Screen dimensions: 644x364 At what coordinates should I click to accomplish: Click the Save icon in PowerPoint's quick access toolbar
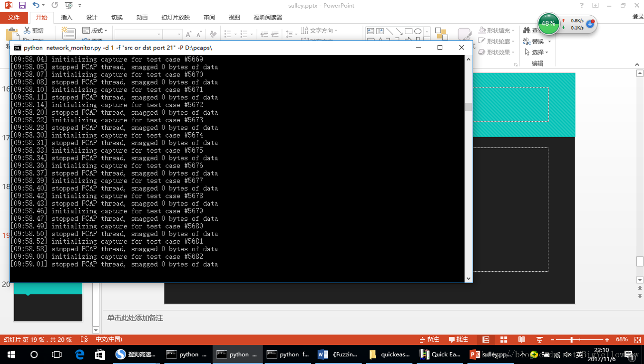[x=22, y=5]
